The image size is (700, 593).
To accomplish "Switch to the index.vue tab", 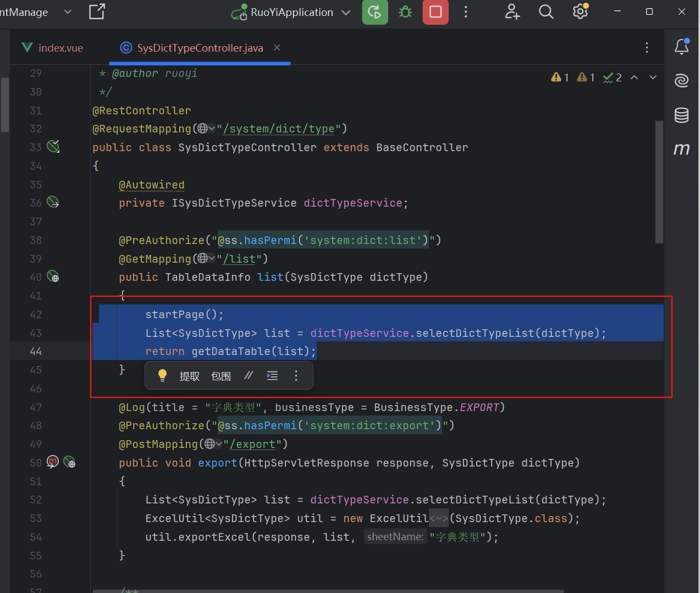I will (x=53, y=48).
